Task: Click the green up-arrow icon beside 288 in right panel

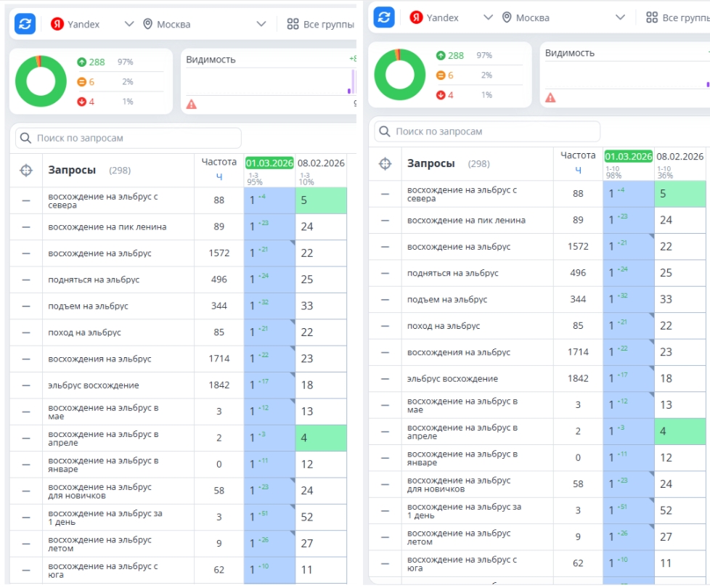Action: [x=441, y=56]
